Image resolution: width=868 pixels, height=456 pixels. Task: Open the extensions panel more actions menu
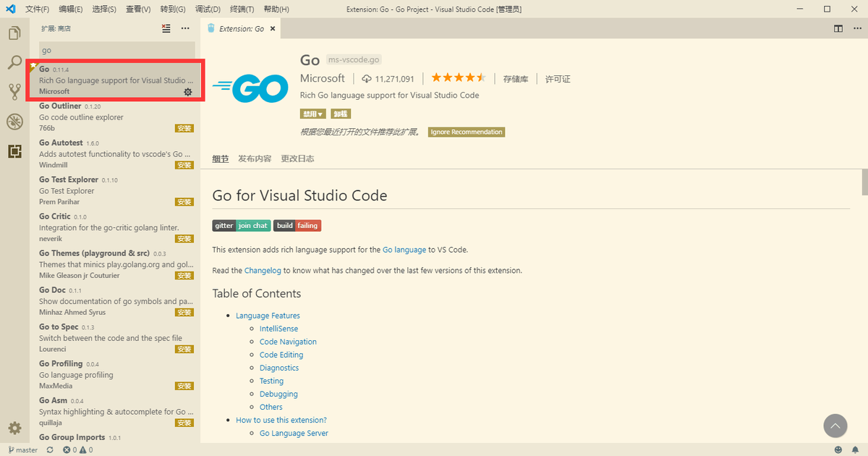185,28
